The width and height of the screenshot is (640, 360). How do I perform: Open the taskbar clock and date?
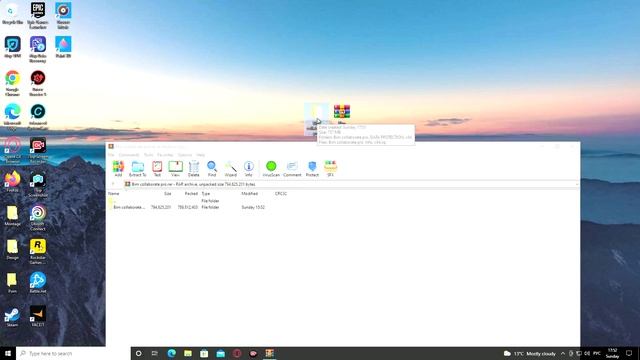tap(613, 353)
